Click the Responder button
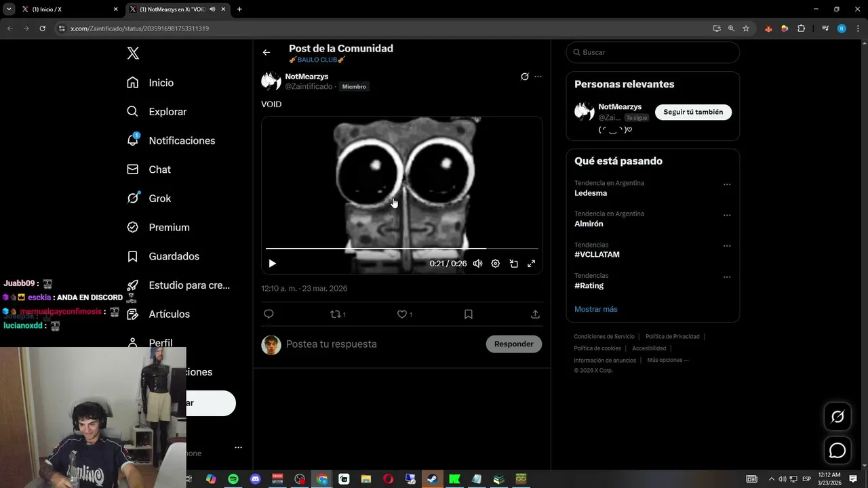Screen dimensions: 868x488 click(x=513, y=344)
